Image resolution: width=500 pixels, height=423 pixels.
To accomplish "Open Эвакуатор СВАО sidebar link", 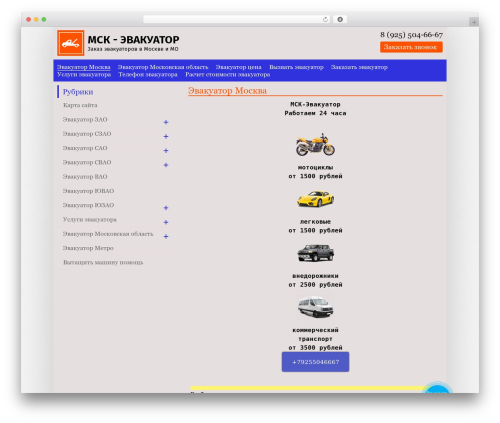I will [87, 162].
